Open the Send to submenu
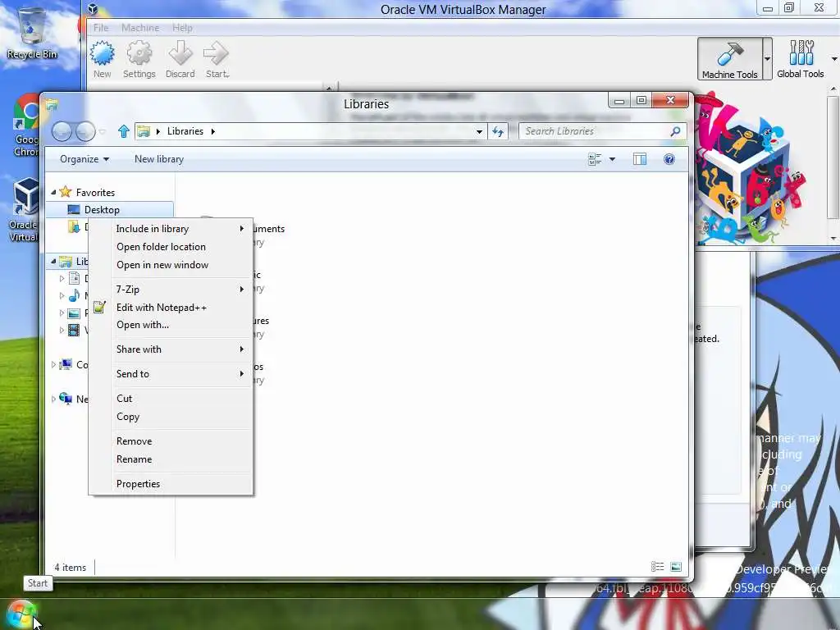Screen dimensions: 840x630 [x=171, y=374]
